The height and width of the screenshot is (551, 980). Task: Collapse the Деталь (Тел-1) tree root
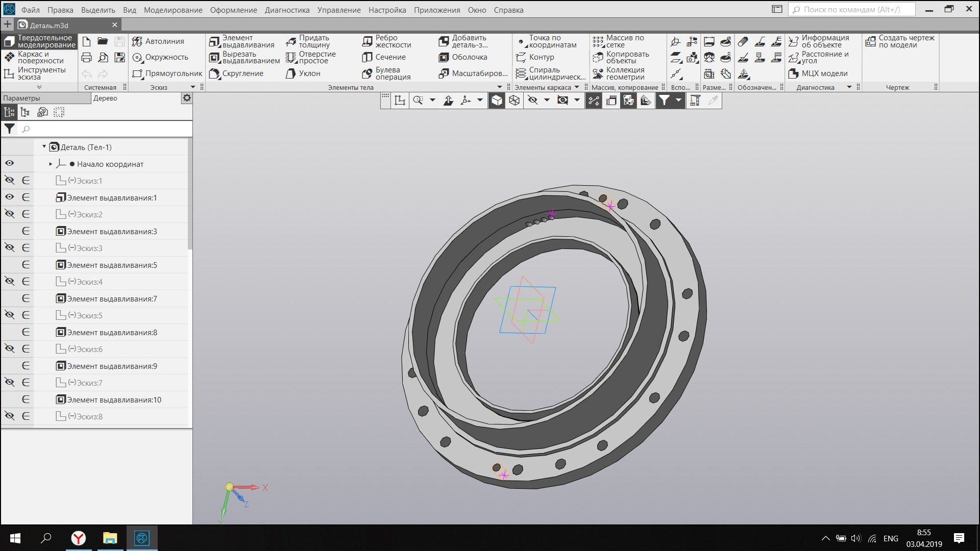(44, 147)
